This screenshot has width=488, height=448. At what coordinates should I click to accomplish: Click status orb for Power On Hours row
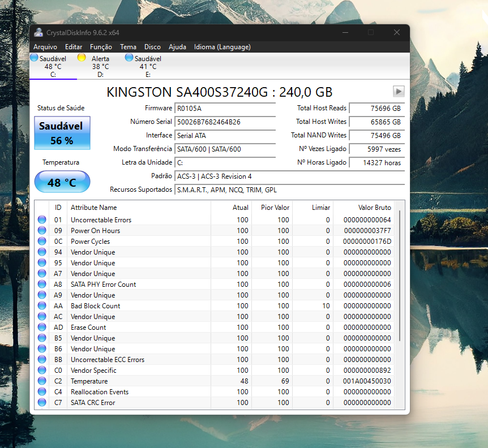click(x=42, y=230)
